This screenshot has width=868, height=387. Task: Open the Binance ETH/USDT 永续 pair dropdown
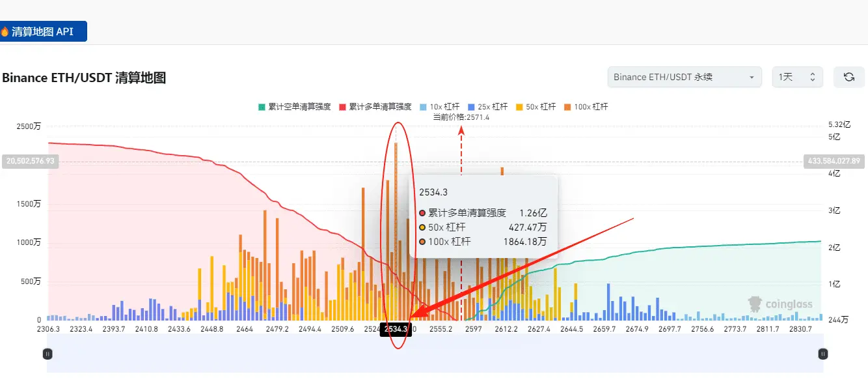(686, 77)
